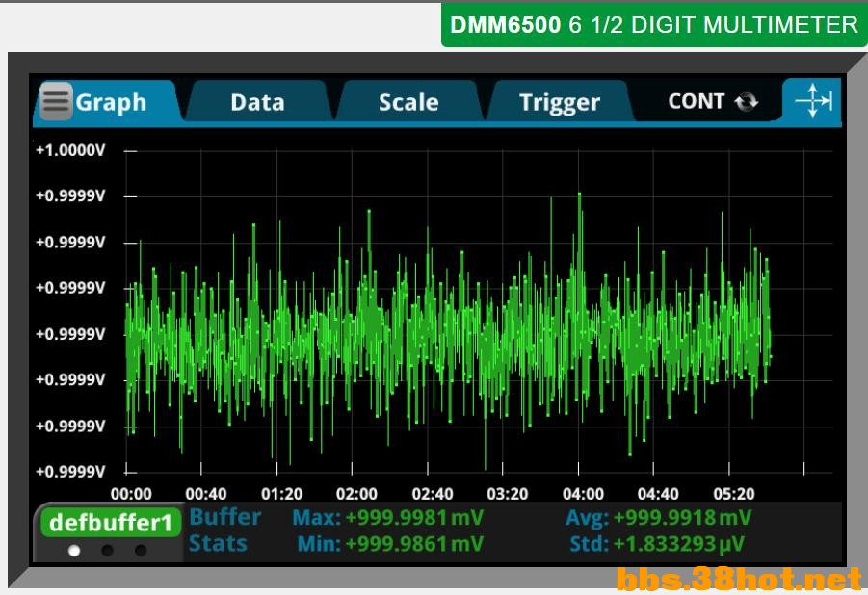Select the third page indicator dot
The image size is (868, 595).
141,551
